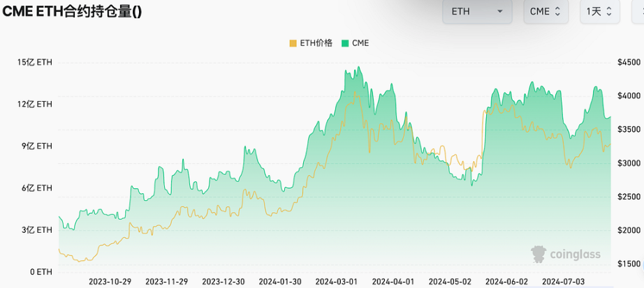Click the yellow ETH价格 legend swatch
This screenshot has height=288, width=644.
tap(293, 43)
